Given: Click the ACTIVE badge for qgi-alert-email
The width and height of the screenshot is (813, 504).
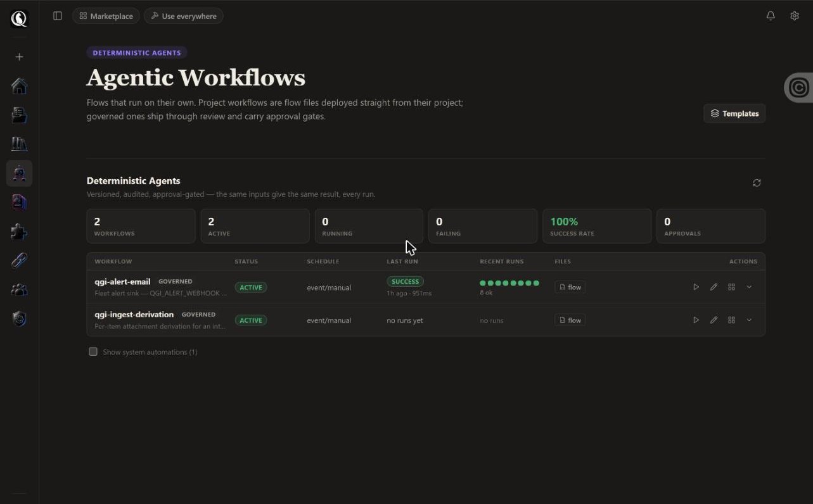Looking at the screenshot, I should click(251, 287).
